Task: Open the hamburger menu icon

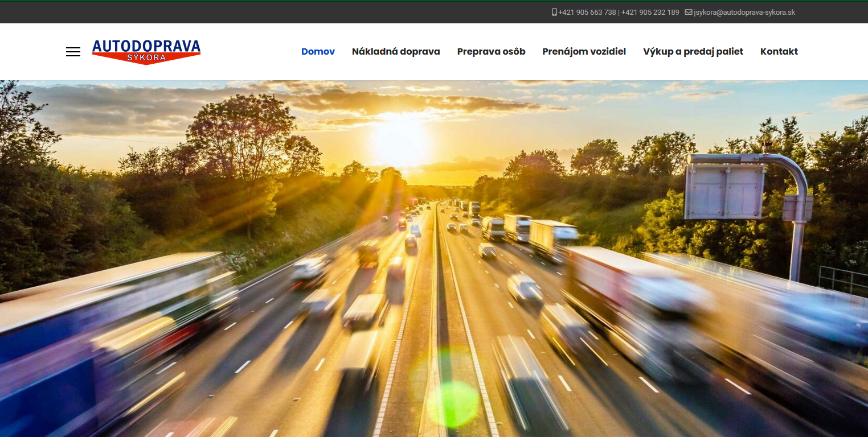Action: [73, 52]
